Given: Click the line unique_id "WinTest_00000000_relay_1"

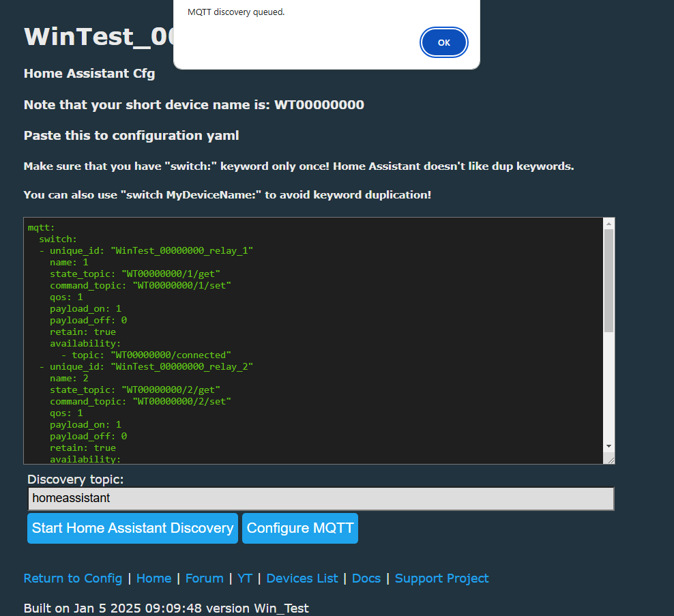Looking at the screenshot, I should pyautogui.click(x=146, y=250).
